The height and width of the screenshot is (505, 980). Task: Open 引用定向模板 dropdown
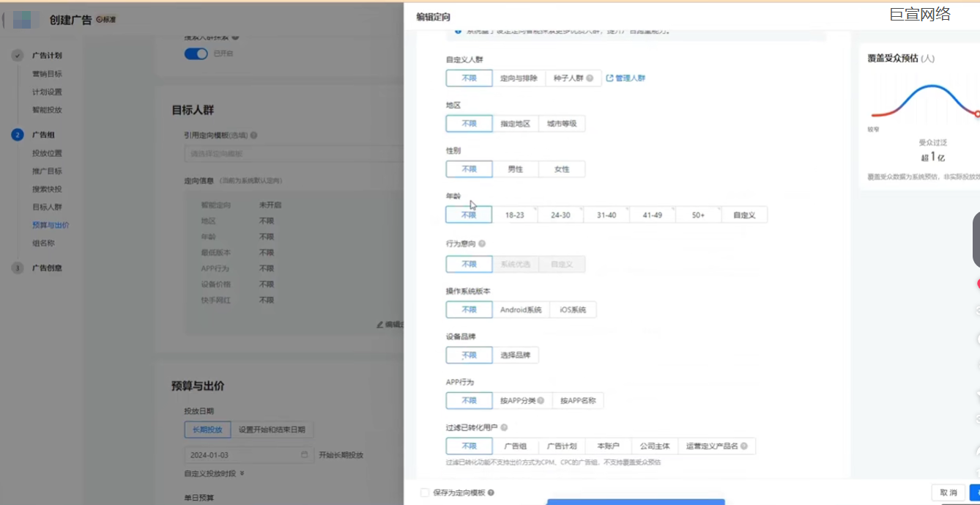coord(293,154)
